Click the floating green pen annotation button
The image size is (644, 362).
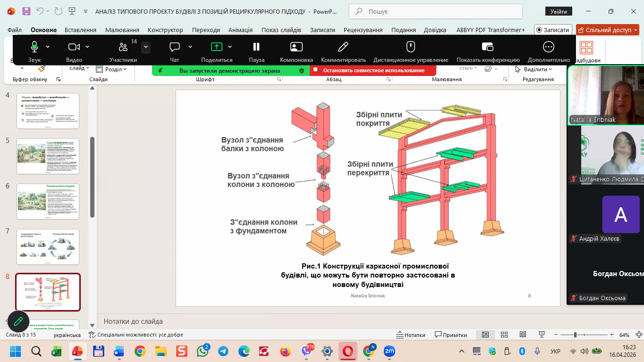pos(18,321)
